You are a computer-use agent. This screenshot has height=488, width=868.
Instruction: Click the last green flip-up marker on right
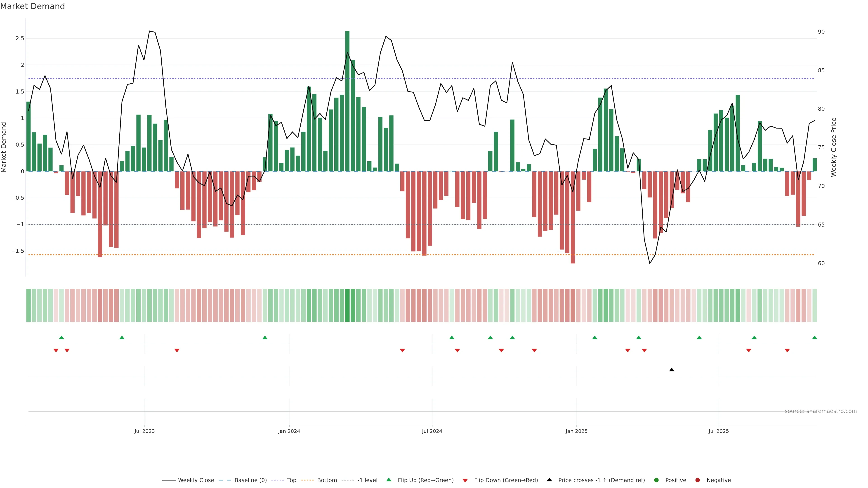814,338
